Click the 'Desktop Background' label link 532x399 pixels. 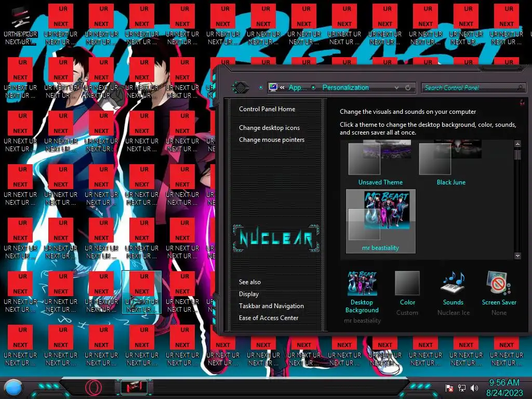pos(362,306)
